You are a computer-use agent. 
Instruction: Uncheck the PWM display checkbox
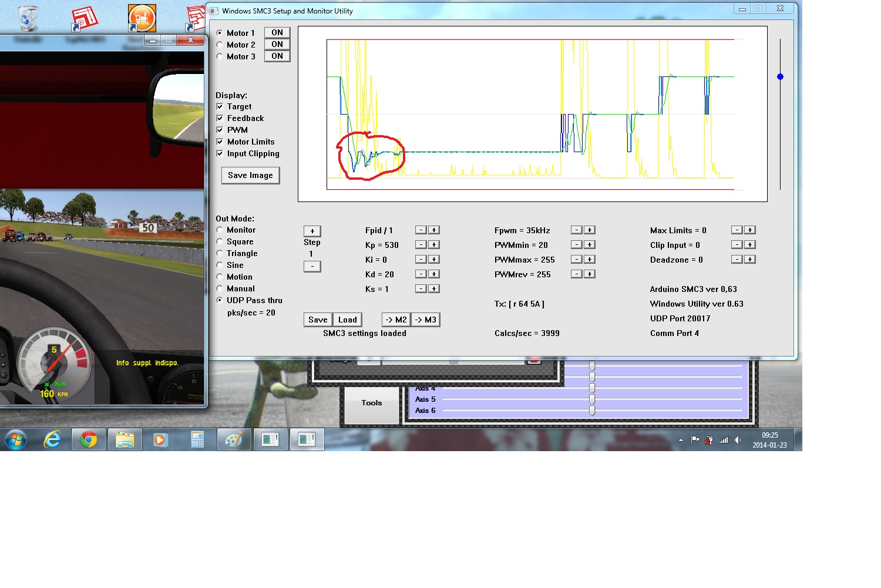pyautogui.click(x=220, y=130)
